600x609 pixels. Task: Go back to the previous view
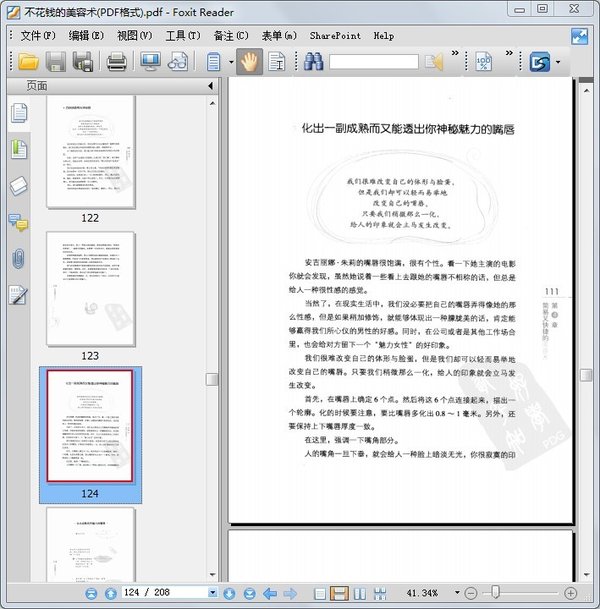[270, 593]
